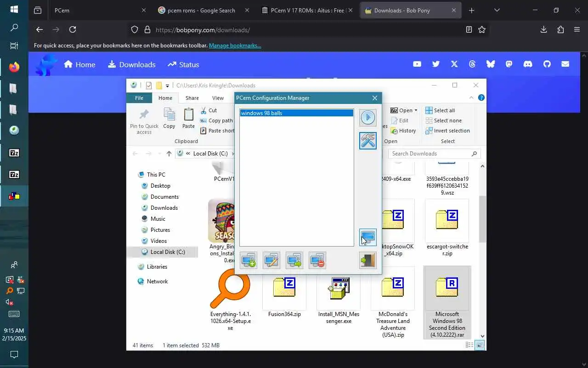
Task: Click Pin to Quick access in ribbon
Action: pos(144,122)
